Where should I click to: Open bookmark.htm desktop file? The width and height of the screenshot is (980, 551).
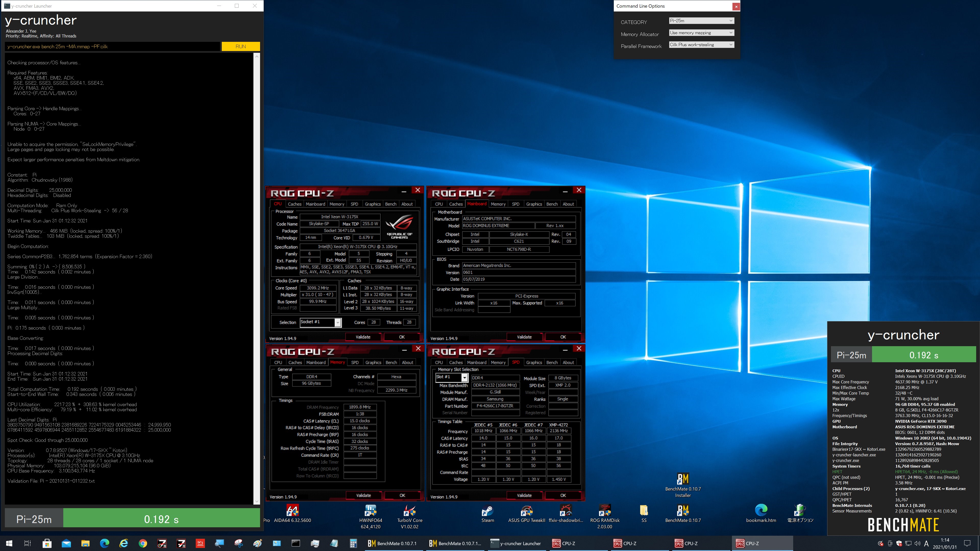761,513
